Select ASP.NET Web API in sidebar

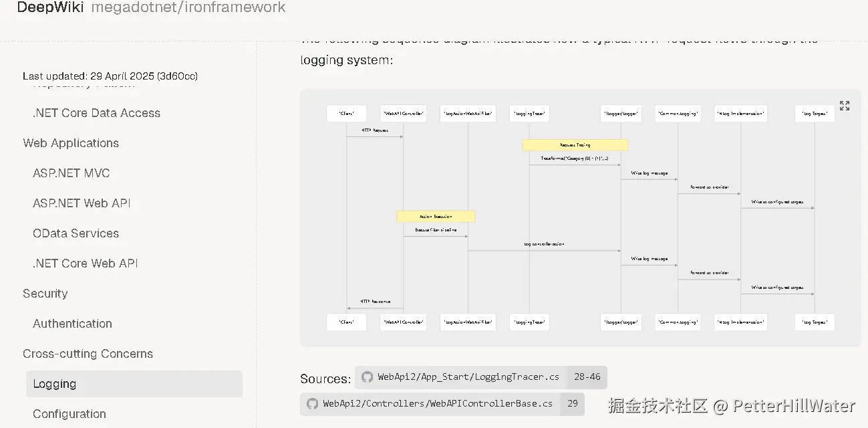coord(82,203)
